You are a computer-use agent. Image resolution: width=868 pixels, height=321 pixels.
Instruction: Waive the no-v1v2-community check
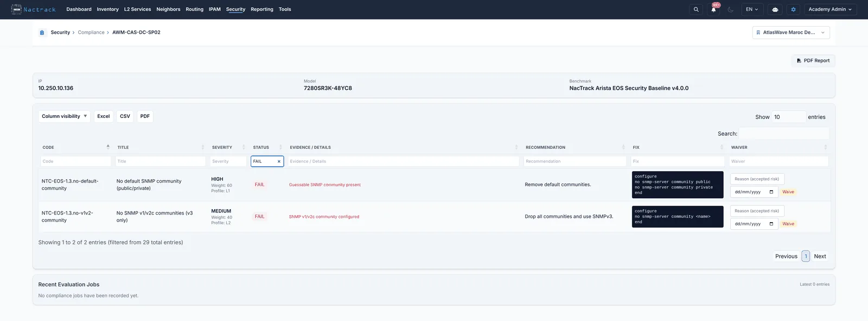click(788, 224)
